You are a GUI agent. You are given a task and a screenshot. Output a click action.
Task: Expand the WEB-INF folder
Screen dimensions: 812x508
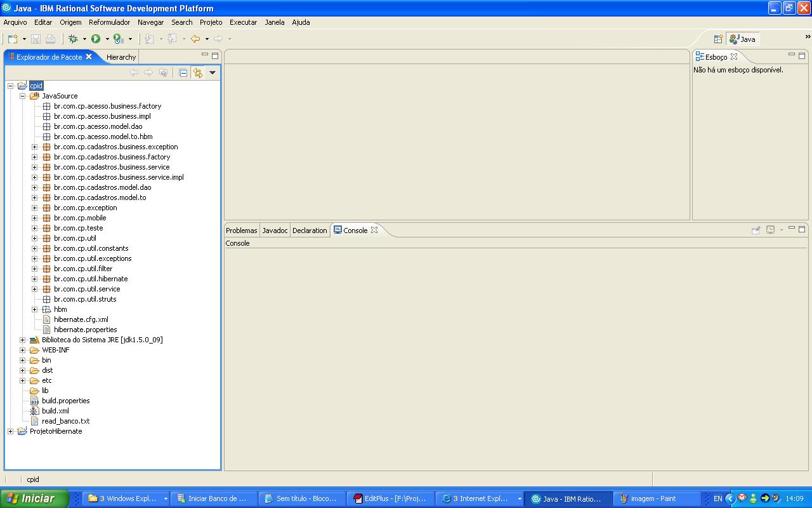point(22,350)
